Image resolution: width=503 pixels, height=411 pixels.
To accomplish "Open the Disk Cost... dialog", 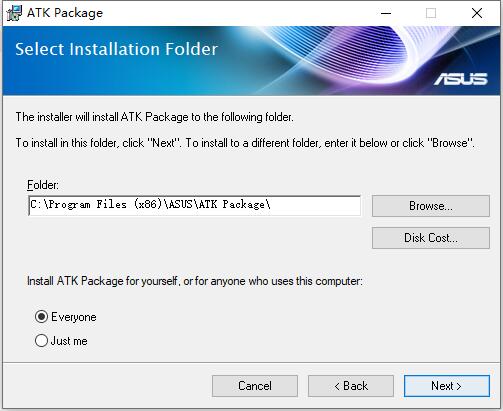I will click(x=431, y=238).
